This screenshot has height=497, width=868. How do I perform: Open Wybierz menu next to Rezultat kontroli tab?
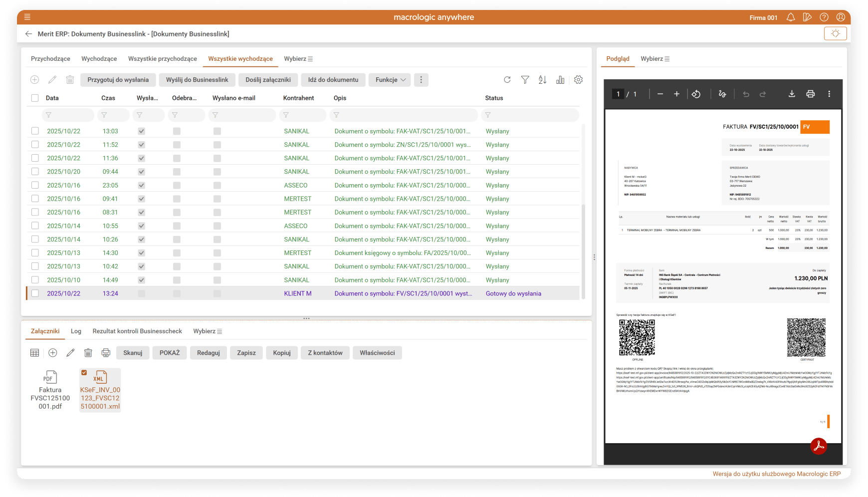click(x=208, y=331)
